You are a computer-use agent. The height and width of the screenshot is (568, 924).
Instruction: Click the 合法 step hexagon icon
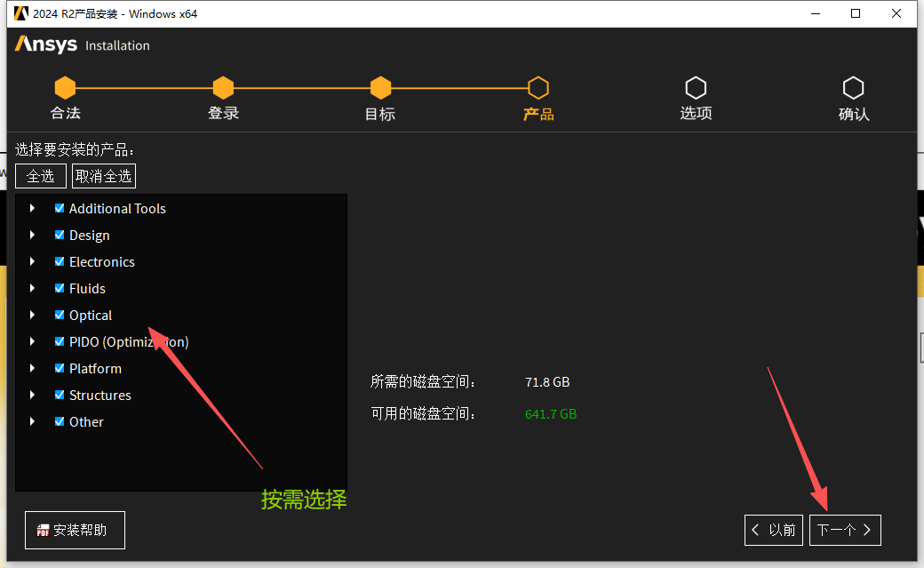tap(65, 87)
